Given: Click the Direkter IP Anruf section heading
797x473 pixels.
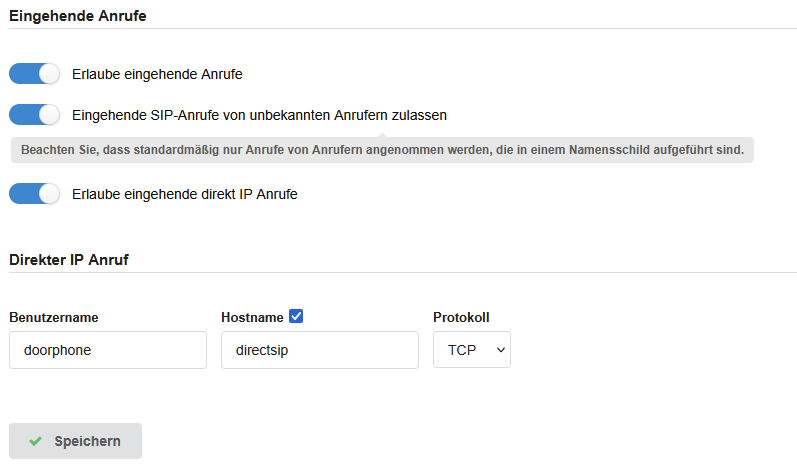Looking at the screenshot, I should [69, 260].
